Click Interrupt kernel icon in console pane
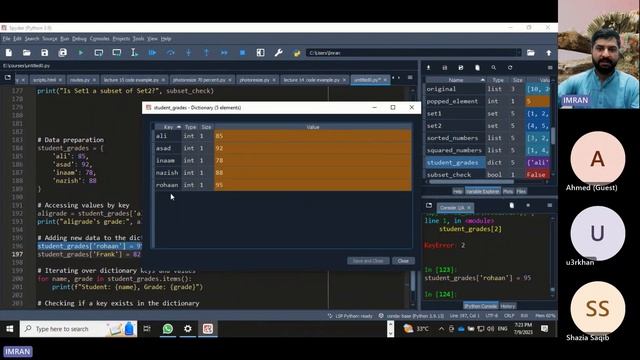The height and width of the screenshot is (360, 640). 528,205
